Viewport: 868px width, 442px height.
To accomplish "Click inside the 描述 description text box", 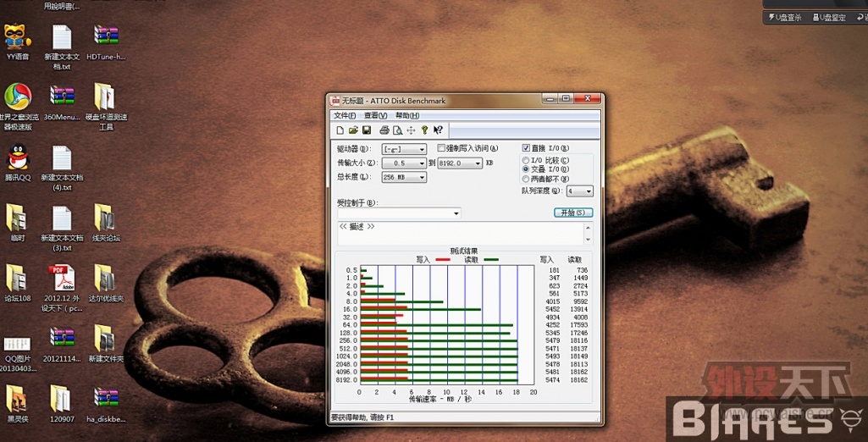I will [x=461, y=234].
